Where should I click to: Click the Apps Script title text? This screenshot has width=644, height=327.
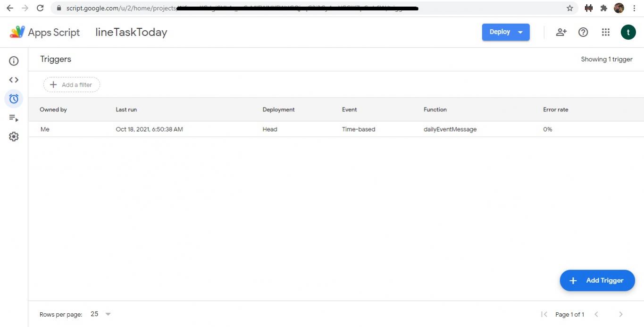tap(54, 33)
